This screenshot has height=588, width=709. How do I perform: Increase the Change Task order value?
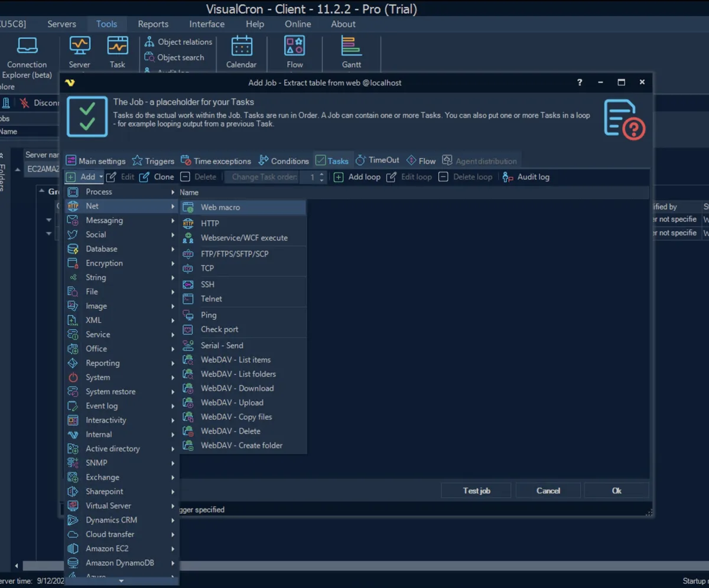(321, 174)
